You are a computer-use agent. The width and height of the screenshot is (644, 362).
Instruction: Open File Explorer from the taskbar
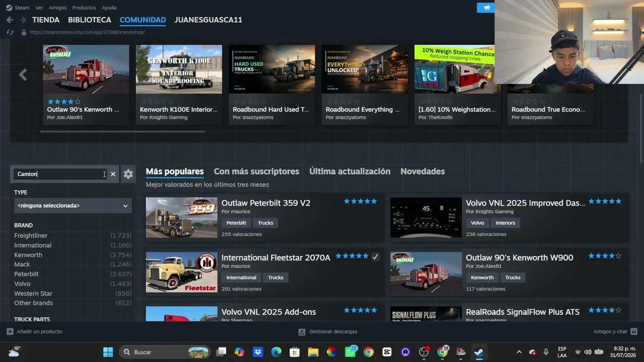(313, 352)
